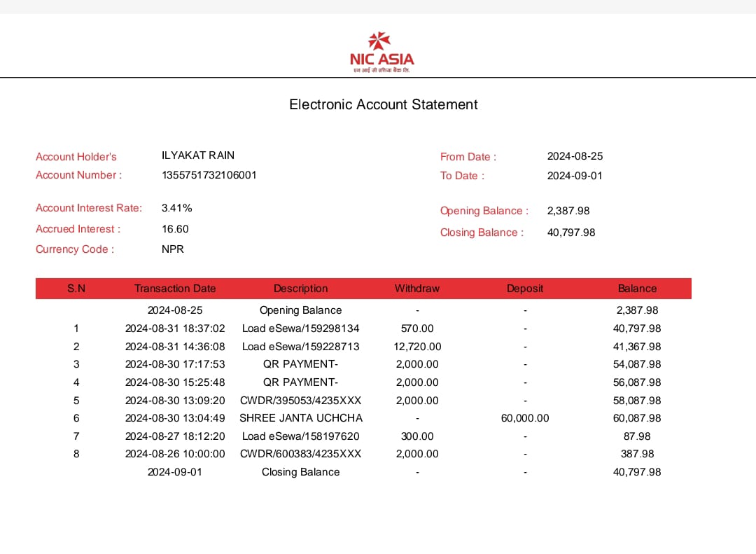Click the Withdraw column header

pos(417,289)
